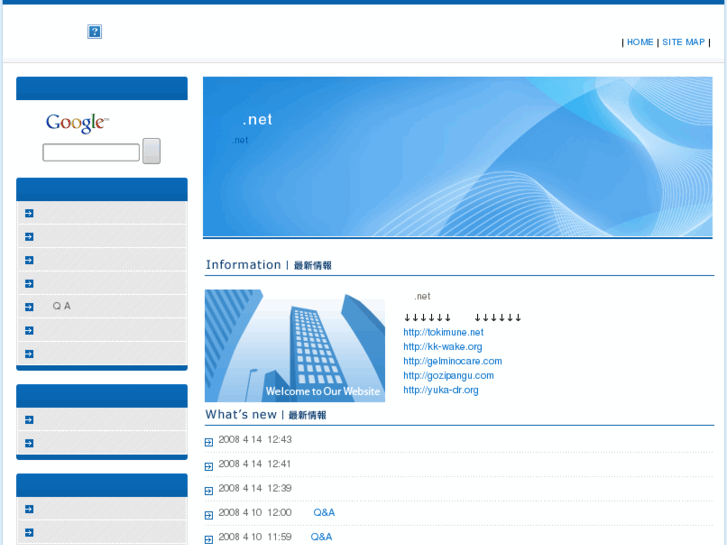Image resolution: width=727 pixels, height=545 pixels.
Task: Go to the HOME page link
Action: pos(640,42)
